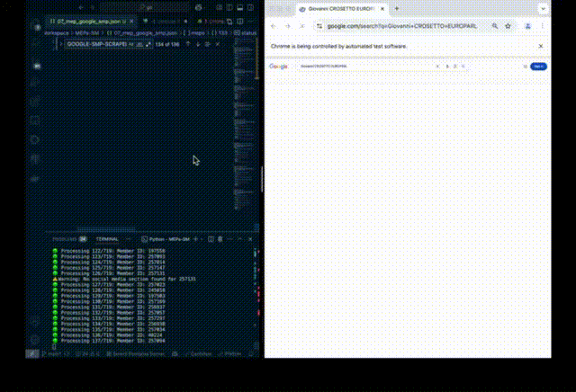The height and width of the screenshot is (392, 576).
Task: Open a new Chrome tab
Action: (397, 8)
